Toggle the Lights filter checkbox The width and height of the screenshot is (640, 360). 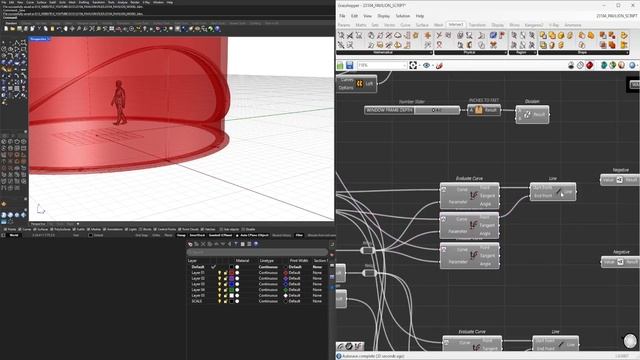[126, 229]
